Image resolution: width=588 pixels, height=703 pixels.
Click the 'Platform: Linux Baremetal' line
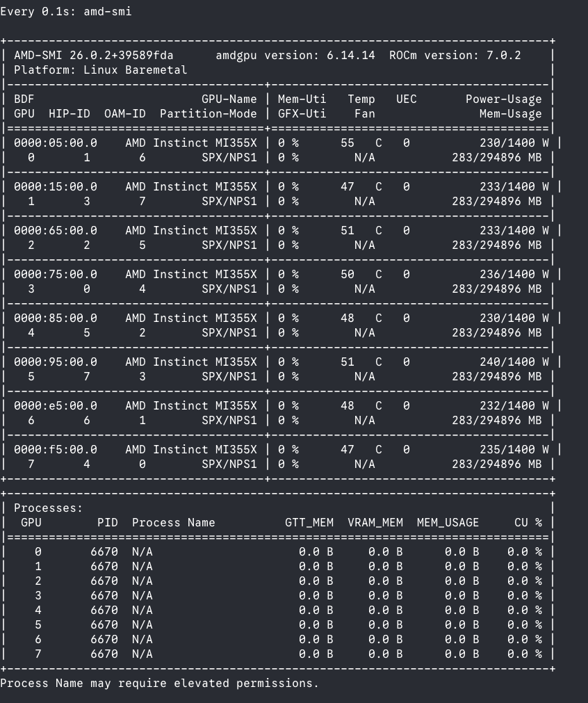pyautogui.click(x=100, y=70)
